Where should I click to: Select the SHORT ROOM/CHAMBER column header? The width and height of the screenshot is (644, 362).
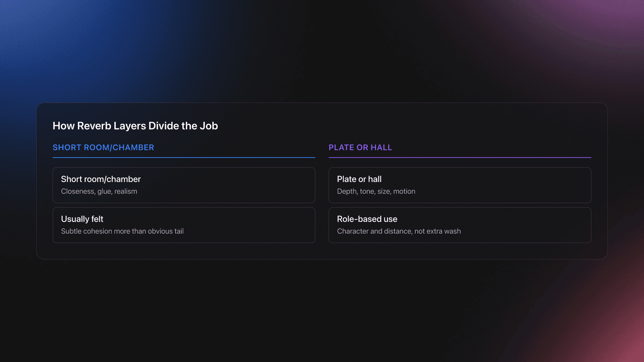coord(103,147)
